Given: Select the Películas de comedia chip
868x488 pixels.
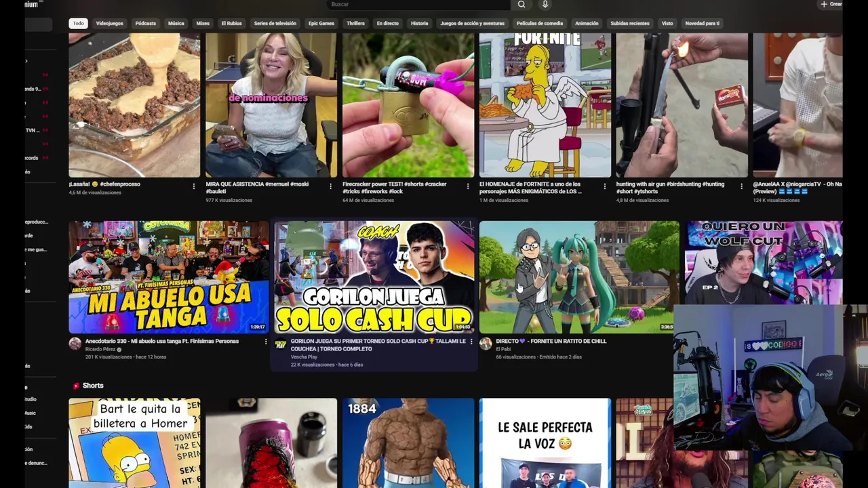Looking at the screenshot, I should tap(540, 23).
